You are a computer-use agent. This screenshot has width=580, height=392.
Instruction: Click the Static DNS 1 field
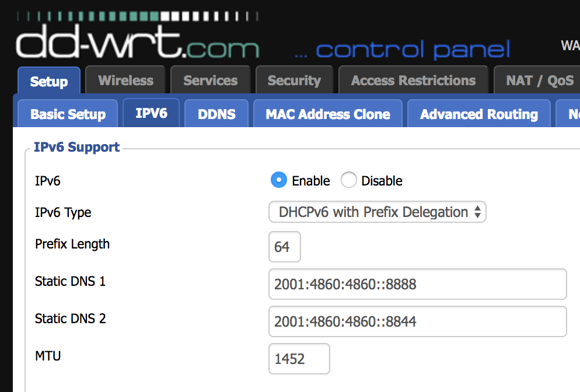(x=418, y=284)
